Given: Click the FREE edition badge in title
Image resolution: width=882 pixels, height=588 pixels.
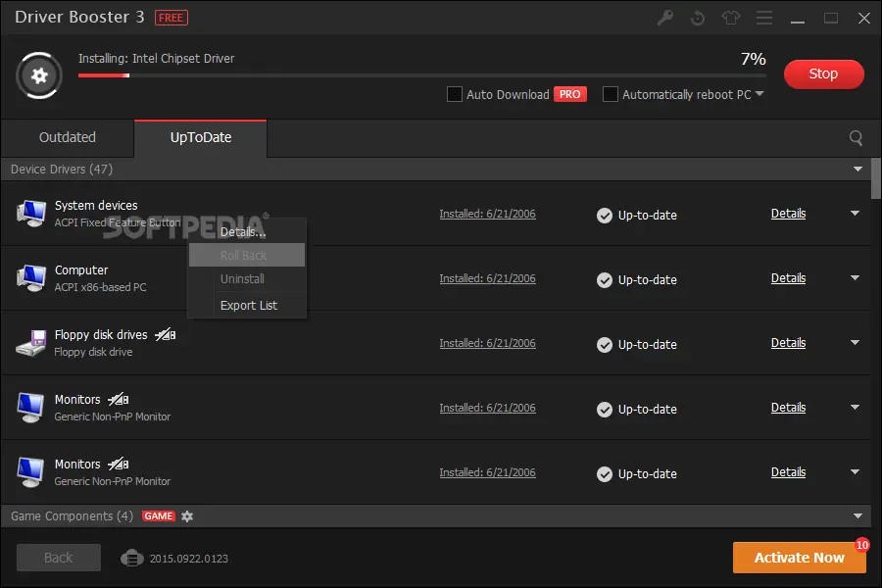Looking at the screenshot, I should [171, 18].
